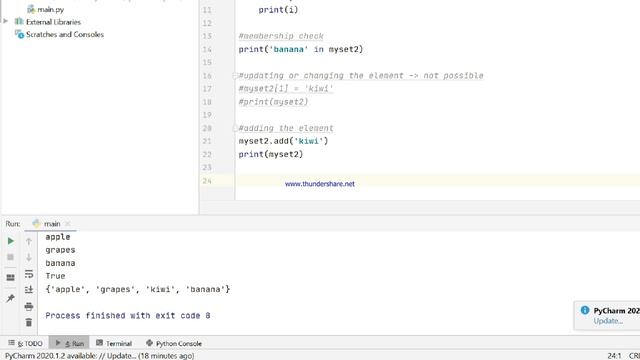Image resolution: width=640 pixels, height=360 pixels.
Task: Place cursor on empty line 24
Action: [438, 181]
